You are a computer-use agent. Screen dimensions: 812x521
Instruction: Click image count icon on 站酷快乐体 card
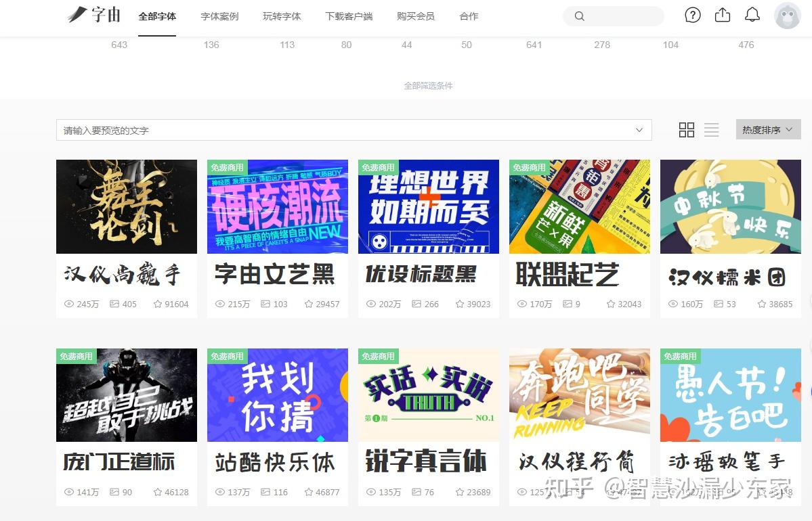click(265, 493)
